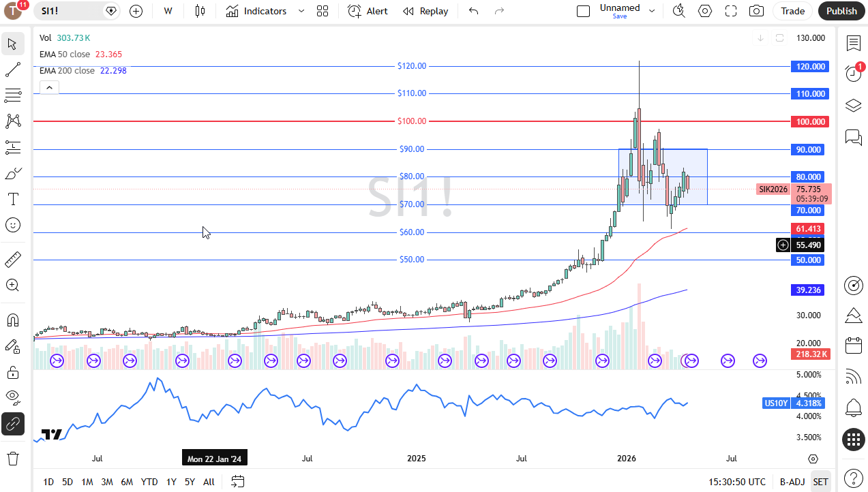
Task: Select the trend line drawing tool
Action: click(12, 70)
